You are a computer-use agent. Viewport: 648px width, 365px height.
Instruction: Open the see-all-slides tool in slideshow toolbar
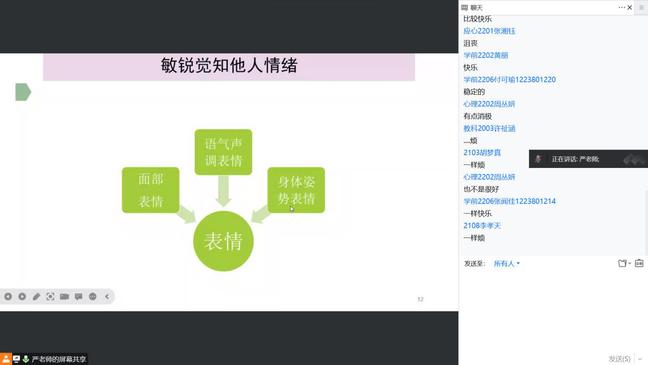[x=64, y=296]
